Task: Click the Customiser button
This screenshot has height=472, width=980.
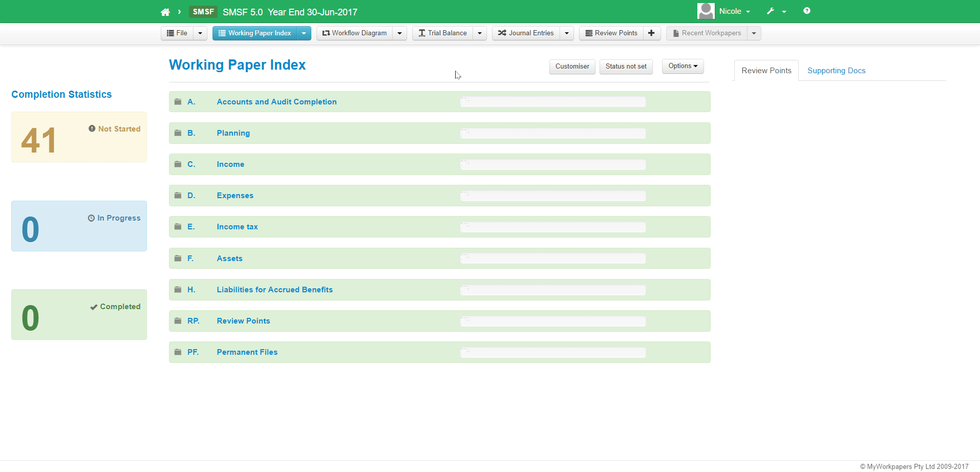Action: [572, 67]
